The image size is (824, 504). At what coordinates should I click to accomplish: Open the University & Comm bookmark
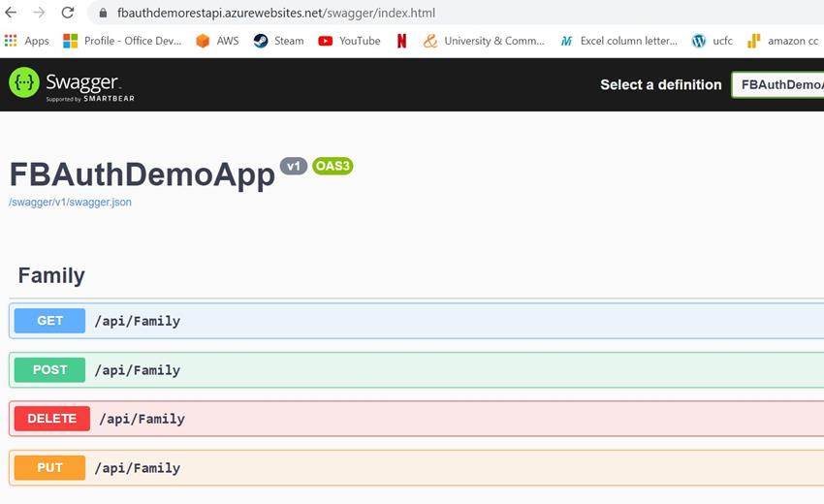coord(484,41)
